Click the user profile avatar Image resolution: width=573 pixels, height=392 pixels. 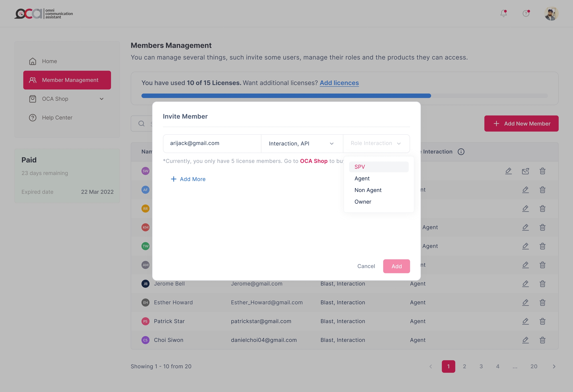(551, 14)
